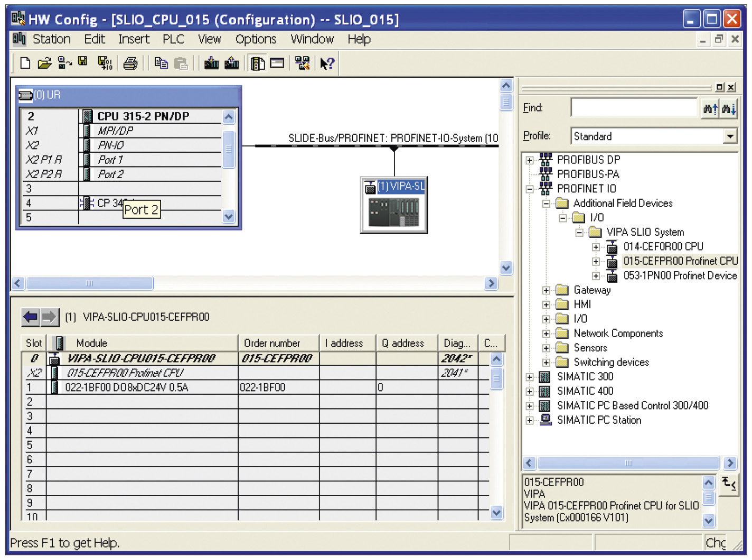Click the catalog search down icon
752x560 pixels.
[729, 109]
